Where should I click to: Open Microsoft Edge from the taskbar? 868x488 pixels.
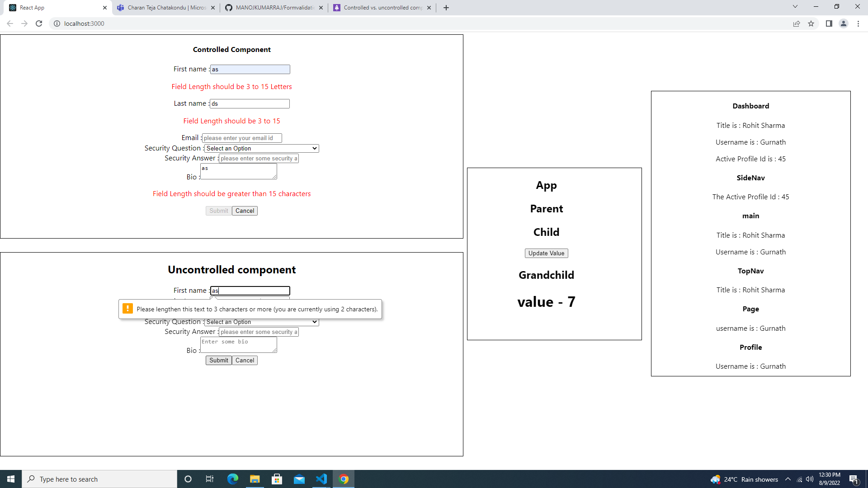click(232, 479)
